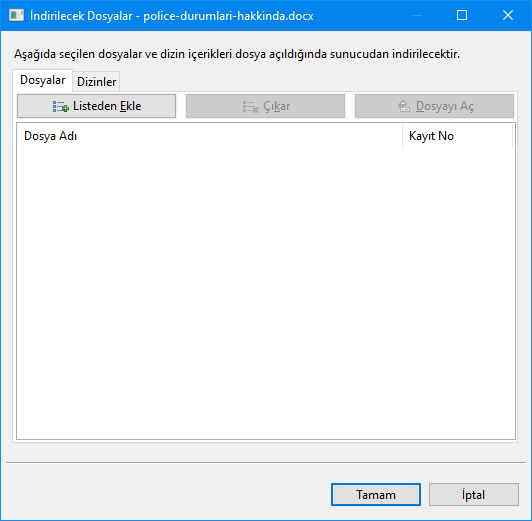Click the Çıkar button
Viewport: 532px width, 521px height.
click(x=265, y=106)
